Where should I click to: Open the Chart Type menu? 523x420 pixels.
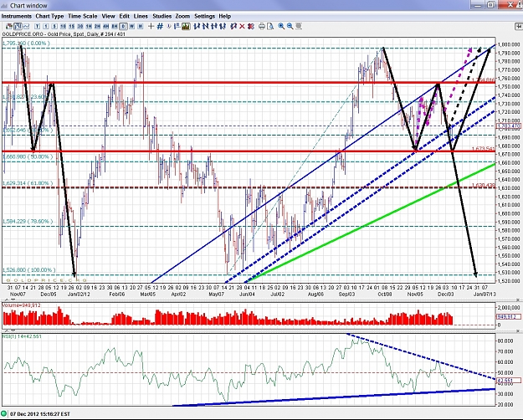pyautogui.click(x=49, y=16)
